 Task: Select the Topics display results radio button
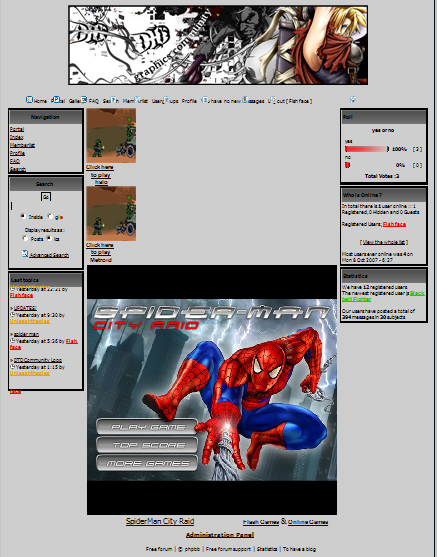pyautogui.click(x=49, y=238)
